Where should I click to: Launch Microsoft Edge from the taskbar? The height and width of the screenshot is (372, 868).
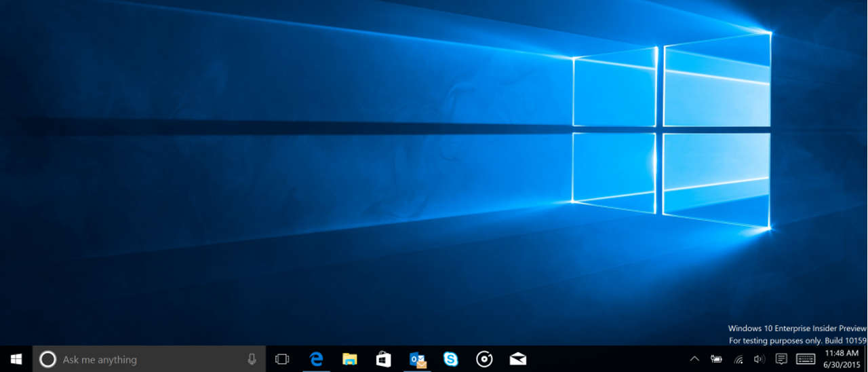(x=316, y=359)
